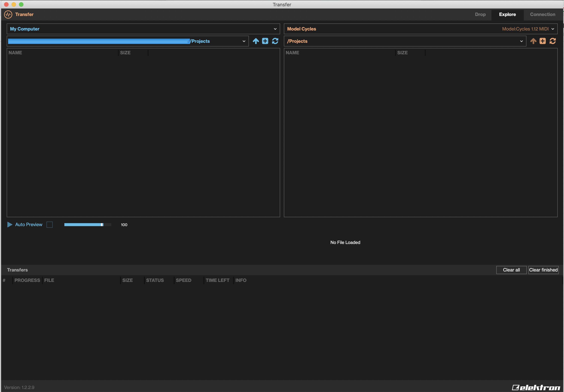Sort Model Cycles files by NAME

point(292,53)
